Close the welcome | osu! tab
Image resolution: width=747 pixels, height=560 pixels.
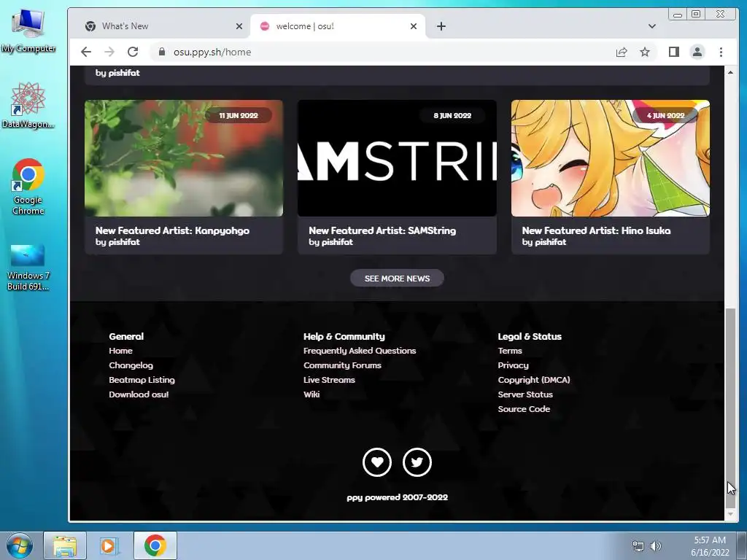pos(414,26)
